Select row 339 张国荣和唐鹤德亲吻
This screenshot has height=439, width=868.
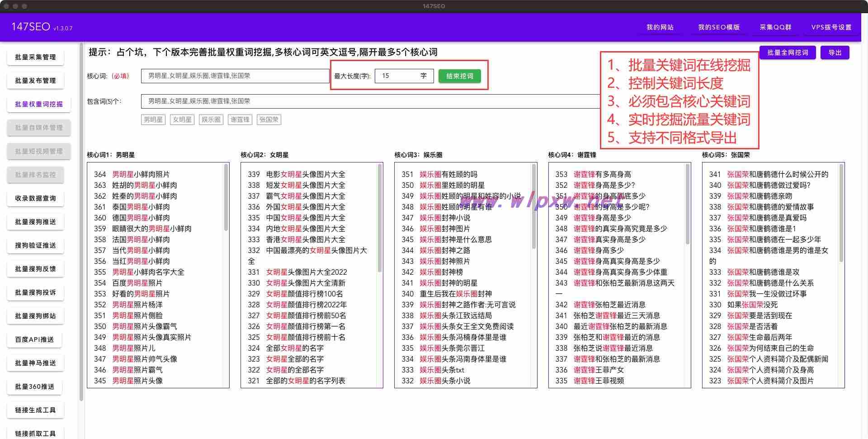(750, 196)
